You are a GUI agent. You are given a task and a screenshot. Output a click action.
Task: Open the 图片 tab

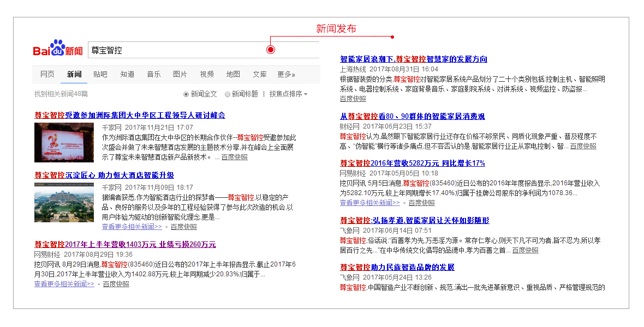(180, 74)
